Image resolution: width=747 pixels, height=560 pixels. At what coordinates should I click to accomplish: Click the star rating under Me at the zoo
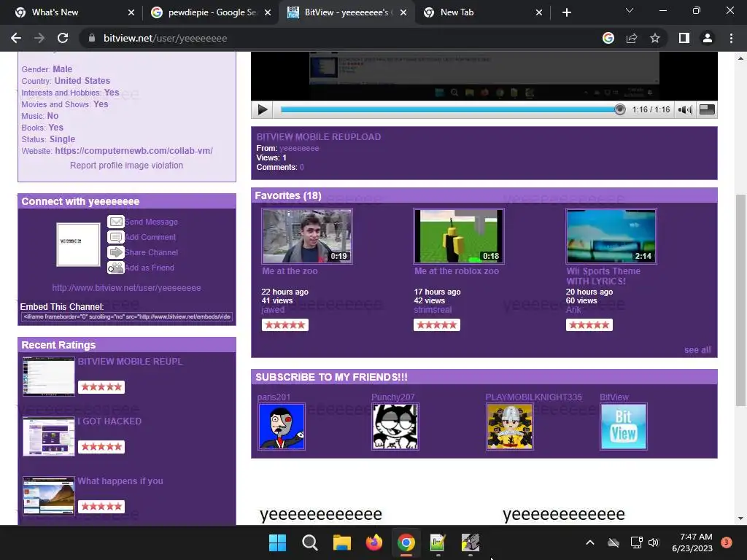[285, 324]
